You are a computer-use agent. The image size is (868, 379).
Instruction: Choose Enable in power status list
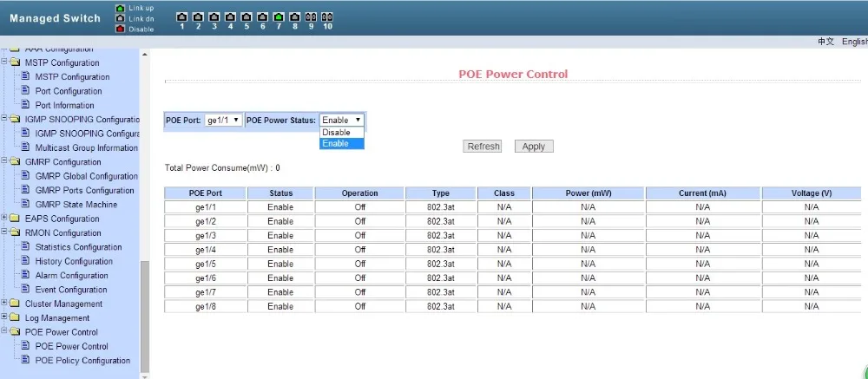[341, 143]
